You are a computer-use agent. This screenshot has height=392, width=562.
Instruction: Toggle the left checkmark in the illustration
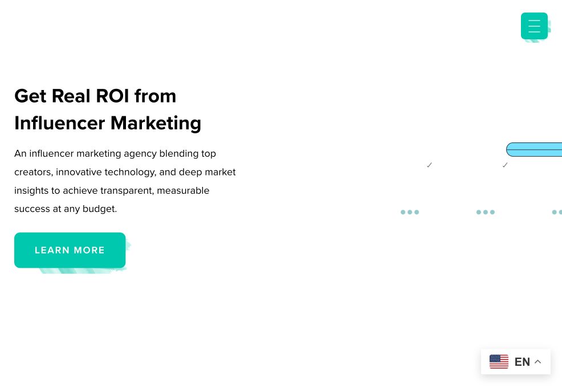click(429, 165)
